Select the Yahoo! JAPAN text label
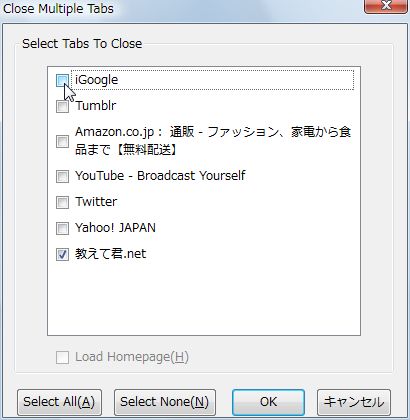Image resolution: width=410 pixels, height=420 pixels. click(x=115, y=228)
